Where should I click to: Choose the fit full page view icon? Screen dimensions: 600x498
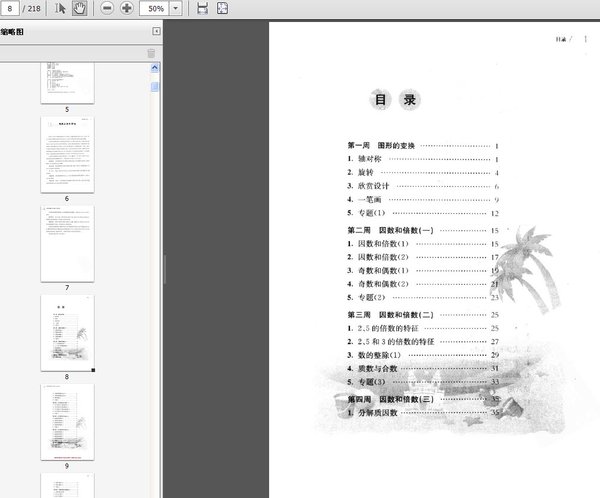[222, 8]
